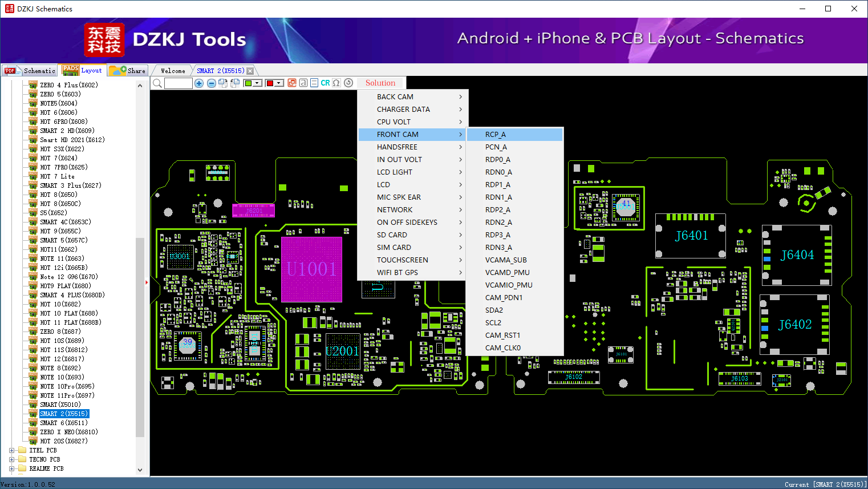Click the Solution button

click(x=380, y=83)
